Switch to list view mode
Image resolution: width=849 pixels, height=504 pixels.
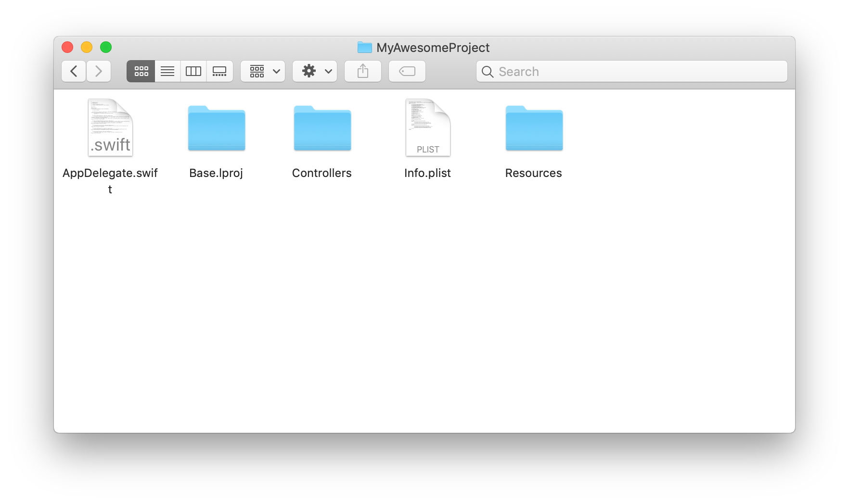pyautogui.click(x=167, y=71)
